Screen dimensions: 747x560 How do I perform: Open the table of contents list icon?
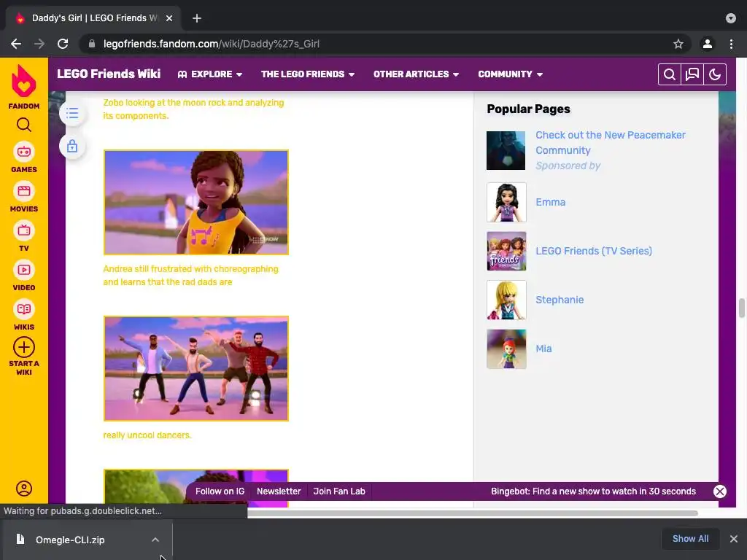pyautogui.click(x=72, y=113)
